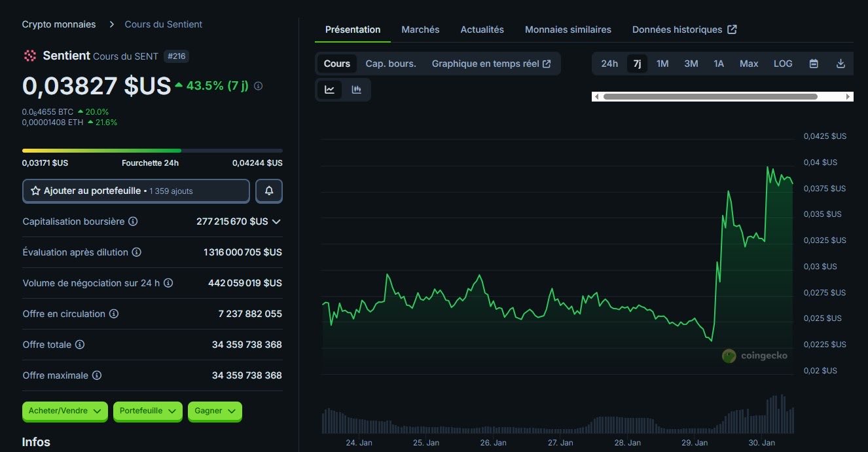Download the chart data
Screen dimensions: 868x452
[x=841, y=64]
